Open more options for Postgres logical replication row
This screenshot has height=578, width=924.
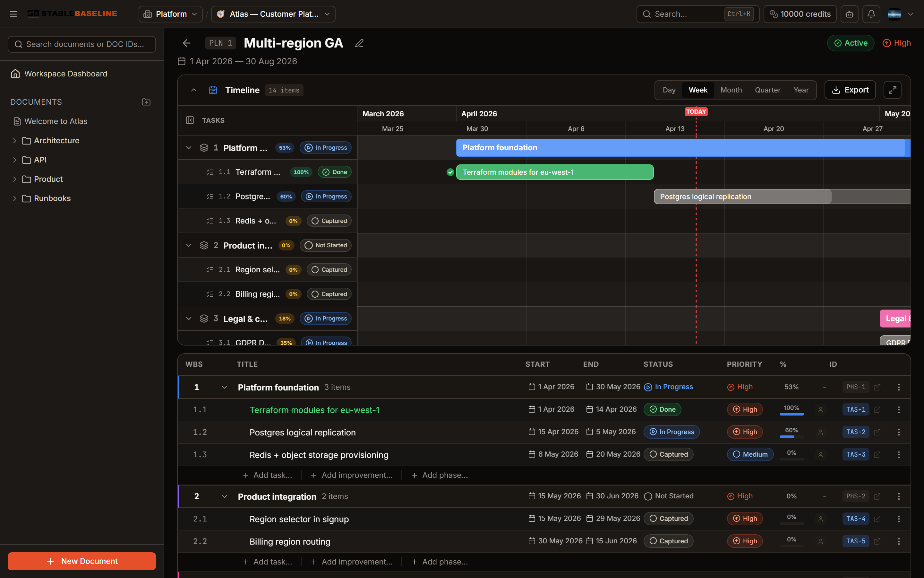pyautogui.click(x=899, y=432)
